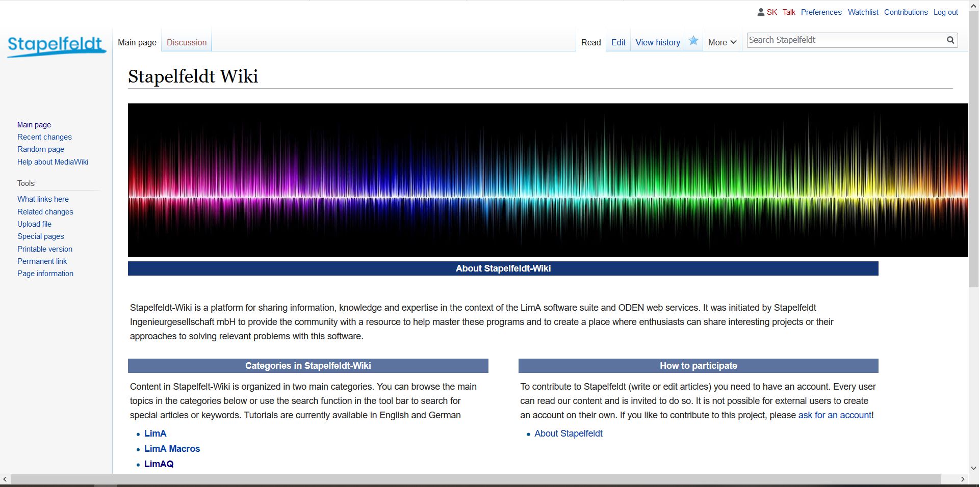Select the Read tab

tap(591, 42)
